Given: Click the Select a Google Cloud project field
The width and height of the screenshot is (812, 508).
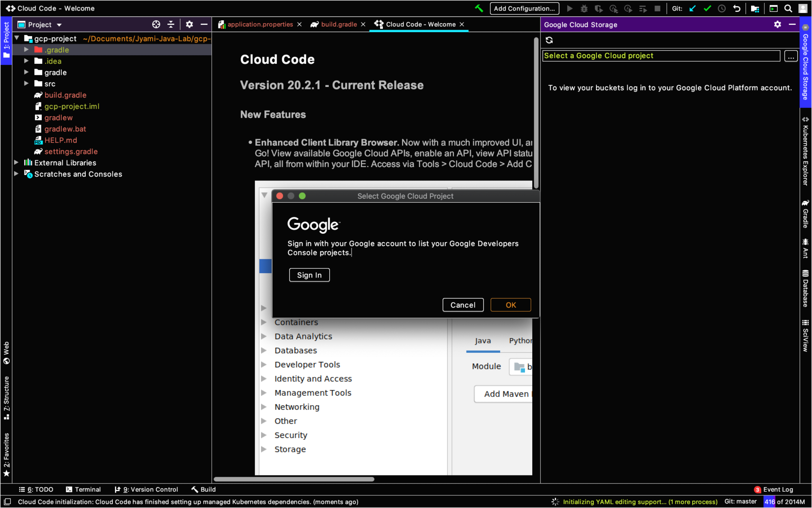Looking at the screenshot, I should [x=661, y=56].
